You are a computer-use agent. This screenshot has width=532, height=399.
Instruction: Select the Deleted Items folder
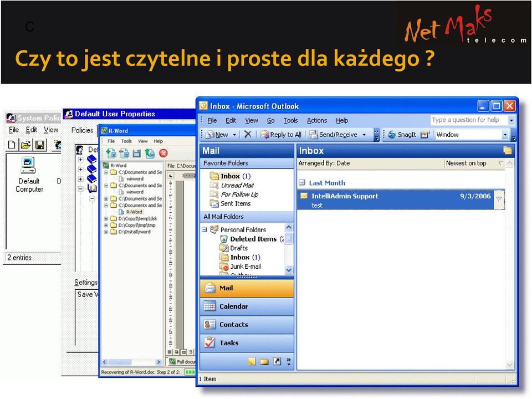253,239
